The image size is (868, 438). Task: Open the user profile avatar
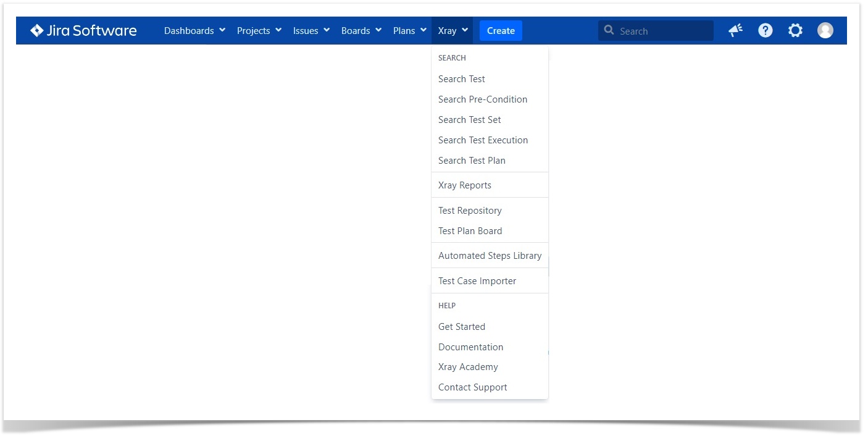pos(825,30)
